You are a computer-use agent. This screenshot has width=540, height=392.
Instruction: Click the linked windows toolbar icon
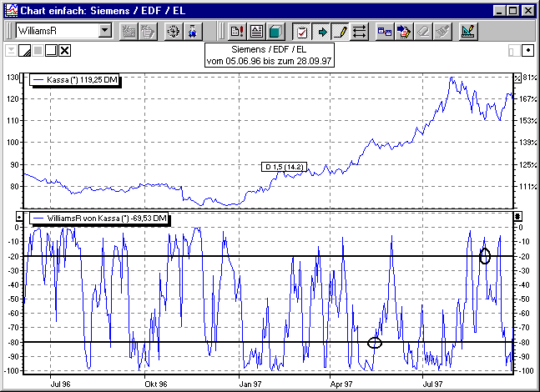385,32
